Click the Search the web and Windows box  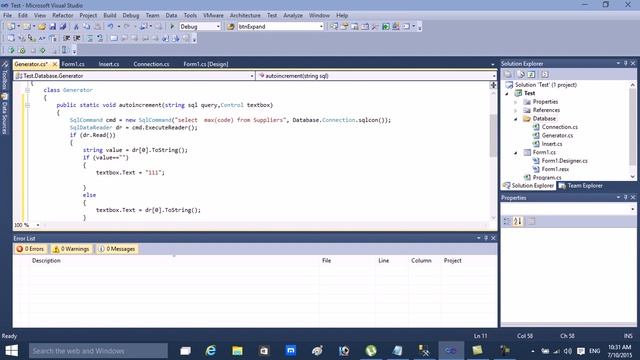point(98,351)
